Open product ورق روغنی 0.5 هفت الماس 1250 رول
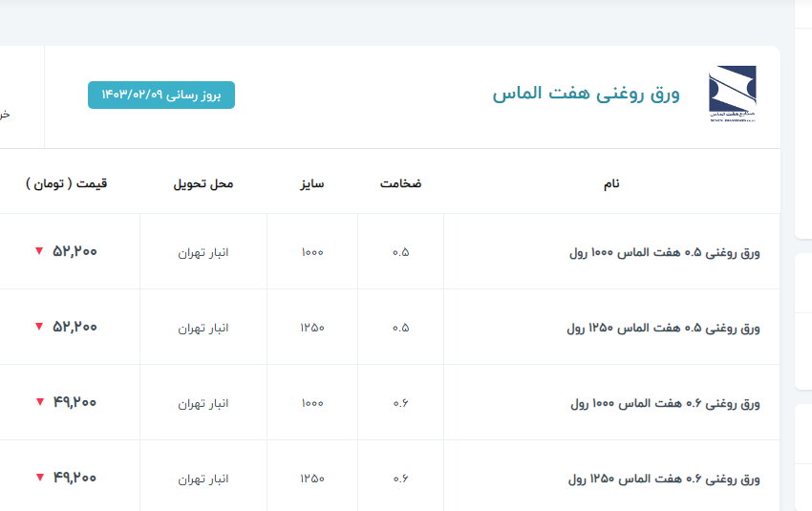This screenshot has height=511, width=812. (664, 328)
